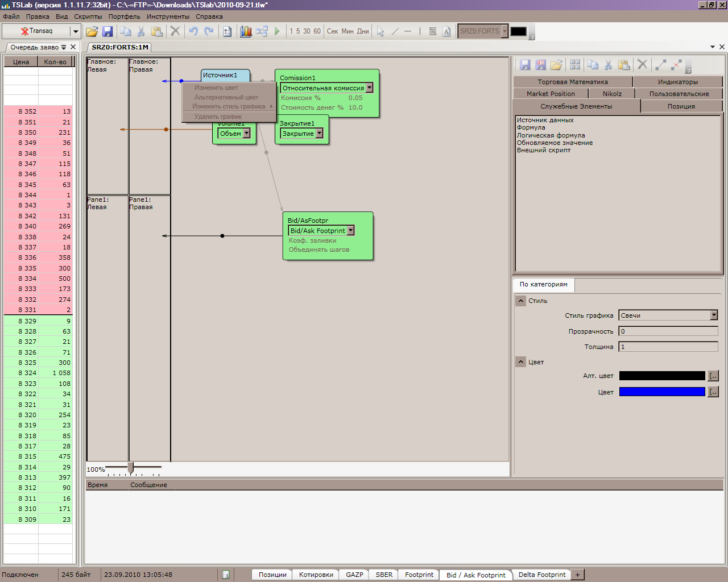The width and height of the screenshot is (728, 582).
Task: Open the 'Стиль графика' Свечи dropdown
Action: [714, 315]
